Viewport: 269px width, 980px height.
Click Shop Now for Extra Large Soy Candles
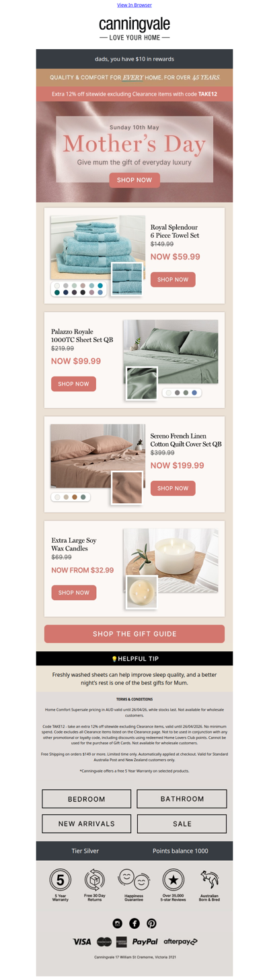coord(74,593)
